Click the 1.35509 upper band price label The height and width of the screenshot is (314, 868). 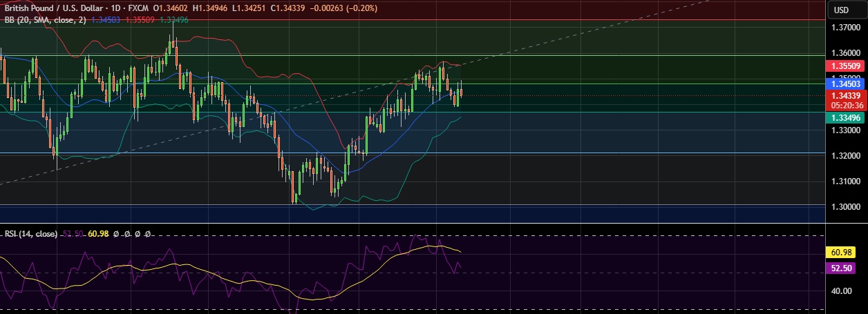[x=846, y=66]
